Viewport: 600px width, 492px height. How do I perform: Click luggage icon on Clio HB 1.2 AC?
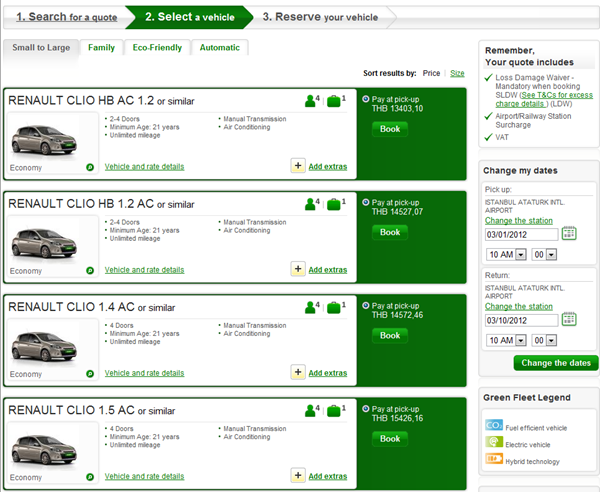click(x=334, y=205)
